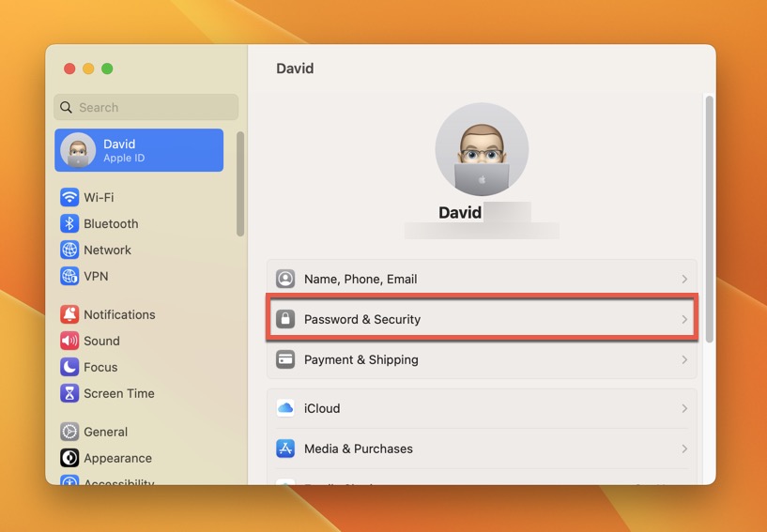Select the Sound label in the sidebar

click(x=101, y=341)
